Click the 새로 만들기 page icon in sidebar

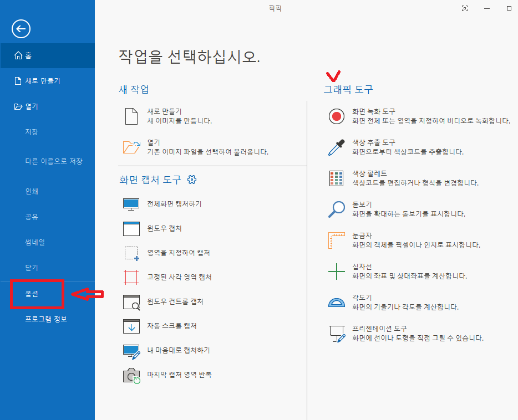18,81
